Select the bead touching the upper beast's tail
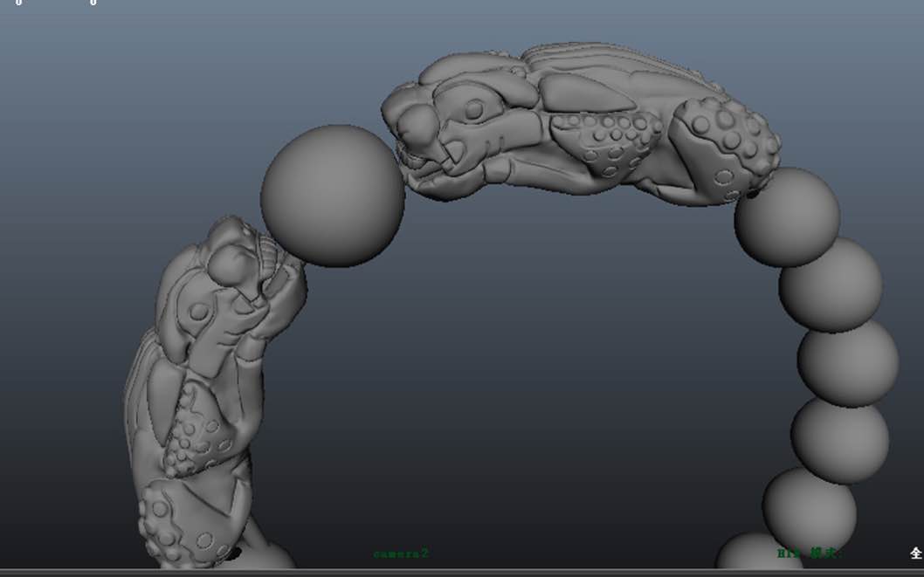924x577 pixels. point(787,217)
